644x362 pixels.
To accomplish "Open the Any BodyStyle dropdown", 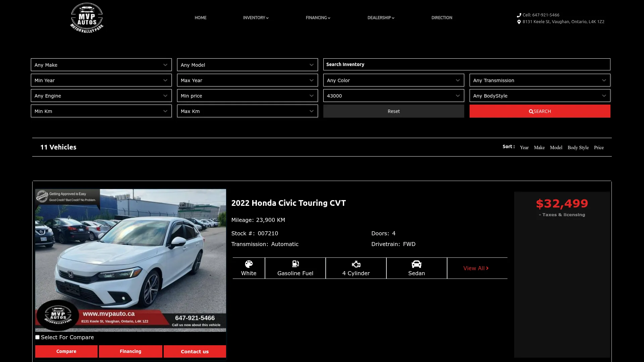I will tap(540, 96).
